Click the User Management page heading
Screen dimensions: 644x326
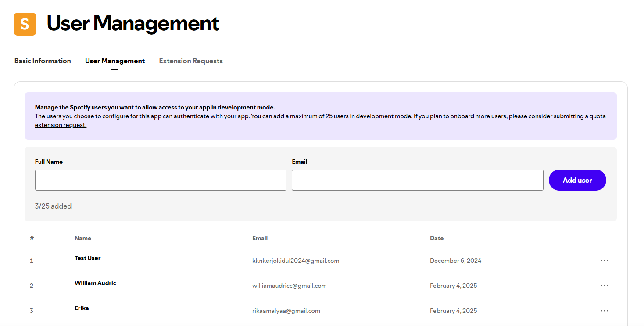(133, 24)
